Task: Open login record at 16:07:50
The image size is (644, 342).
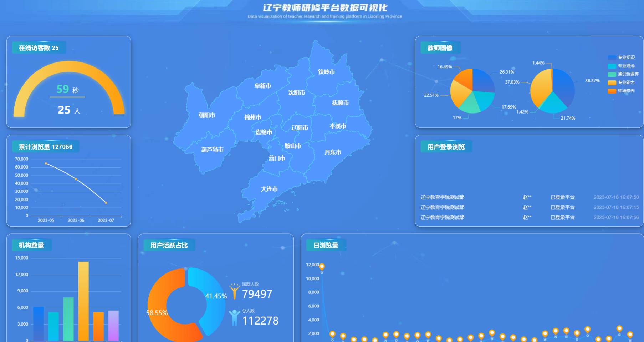Action: [x=529, y=197]
